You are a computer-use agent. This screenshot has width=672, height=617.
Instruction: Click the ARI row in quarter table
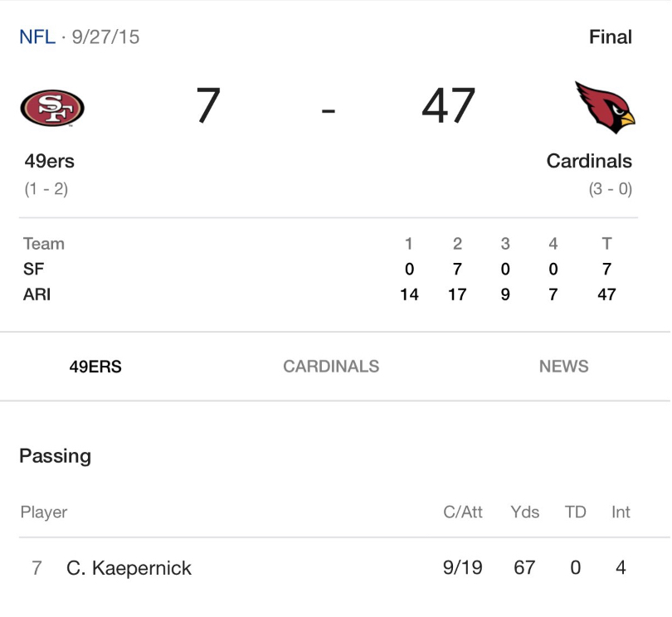[x=319, y=294]
